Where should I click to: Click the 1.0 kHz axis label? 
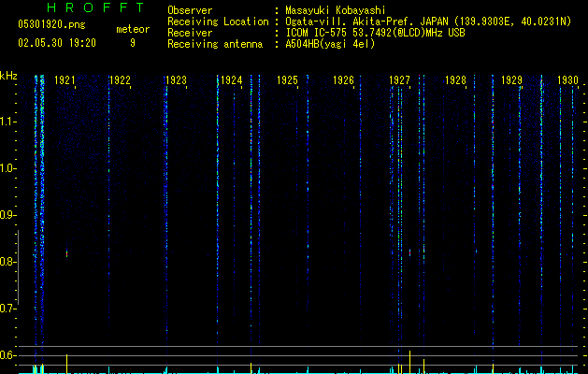coord(8,168)
